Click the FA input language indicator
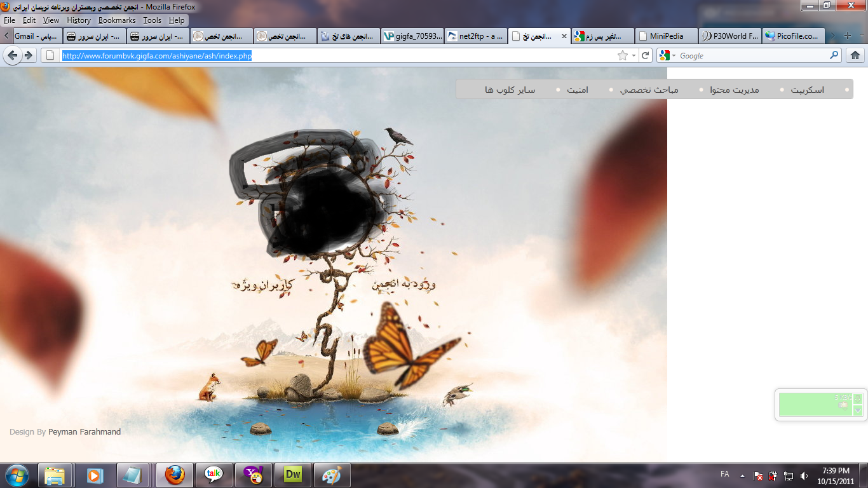The width and height of the screenshot is (868, 488). coord(724,475)
